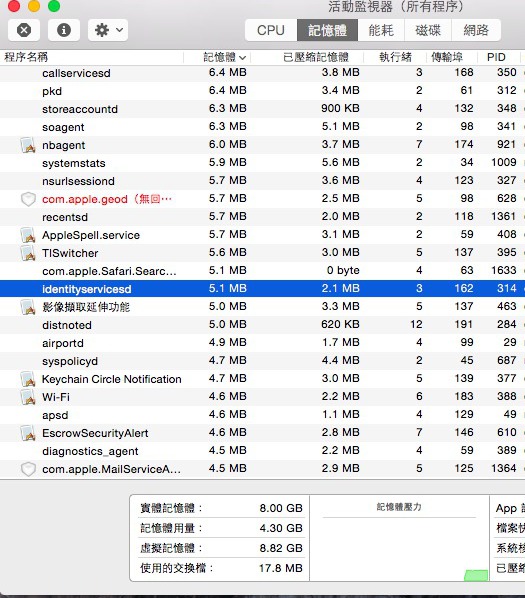Select the EscrowSecurityAlert process row

coord(262,432)
